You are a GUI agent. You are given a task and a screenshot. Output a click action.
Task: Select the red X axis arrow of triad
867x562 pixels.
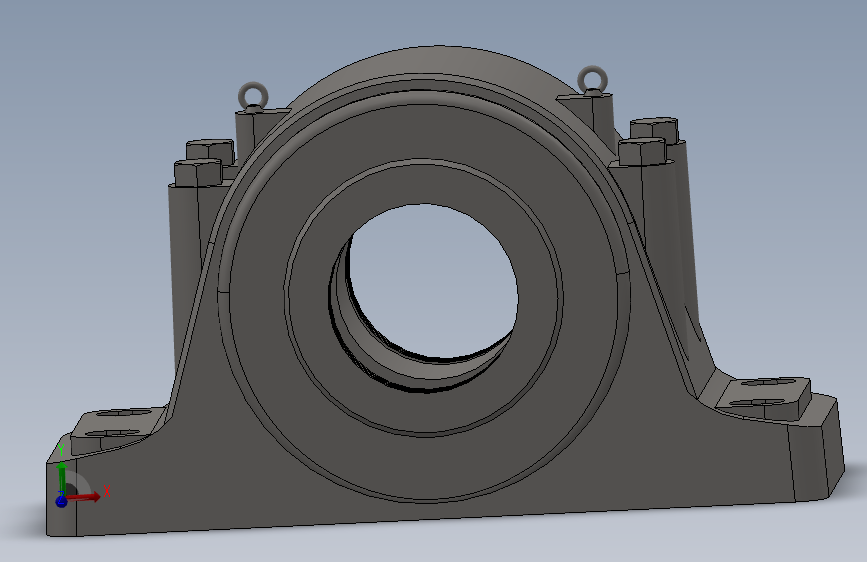pos(84,497)
